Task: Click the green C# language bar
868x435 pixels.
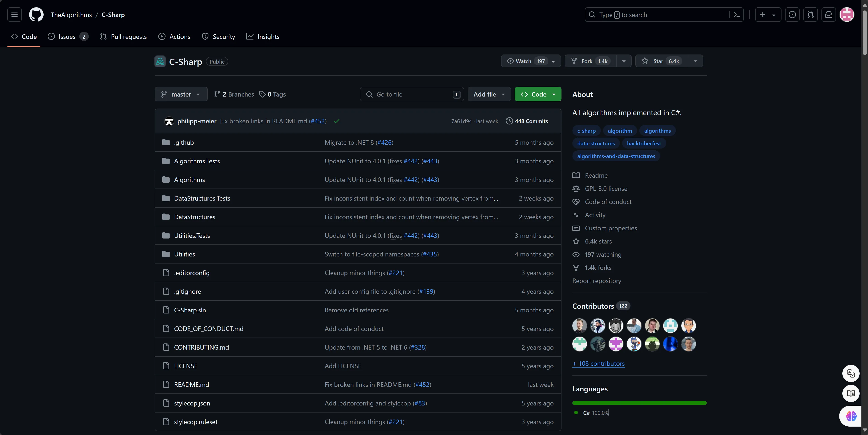Action: [639, 403]
